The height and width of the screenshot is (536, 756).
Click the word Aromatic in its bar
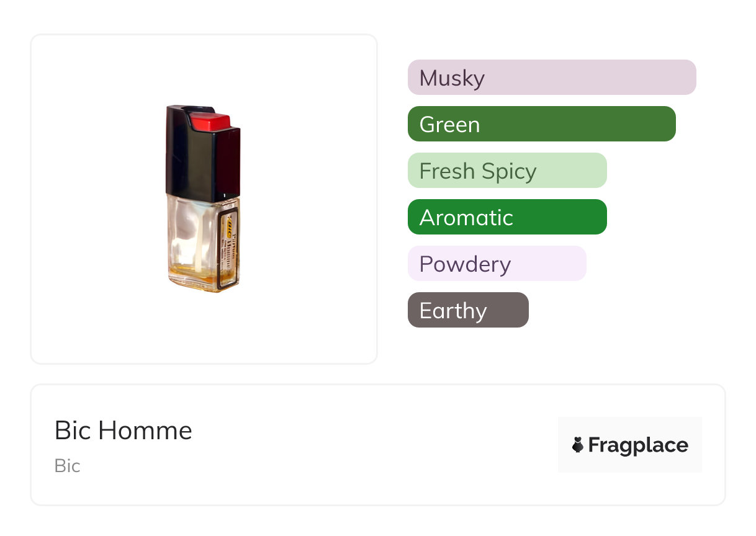466,217
